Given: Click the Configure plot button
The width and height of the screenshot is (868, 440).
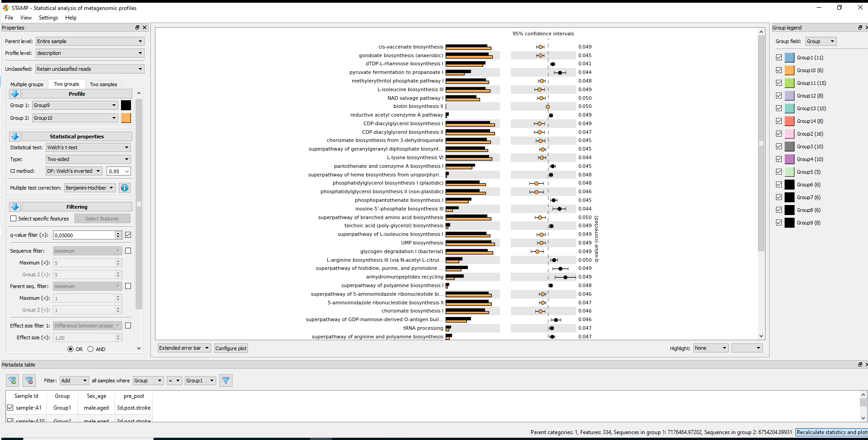Looking at the screenshot, I should (231, 348).
